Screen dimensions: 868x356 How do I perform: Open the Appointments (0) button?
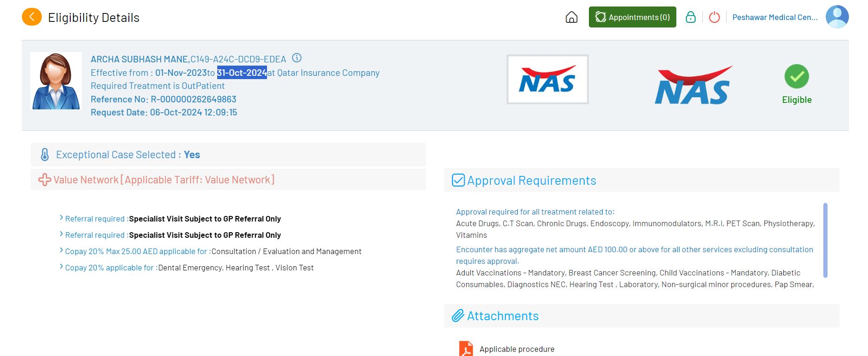(632, 17)
